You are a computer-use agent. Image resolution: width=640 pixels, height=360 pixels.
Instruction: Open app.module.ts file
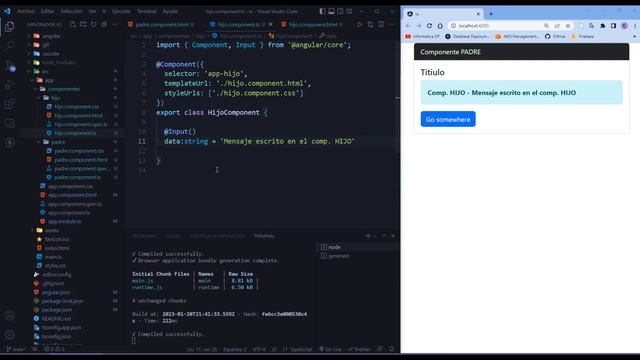click(x=64, y=221)
